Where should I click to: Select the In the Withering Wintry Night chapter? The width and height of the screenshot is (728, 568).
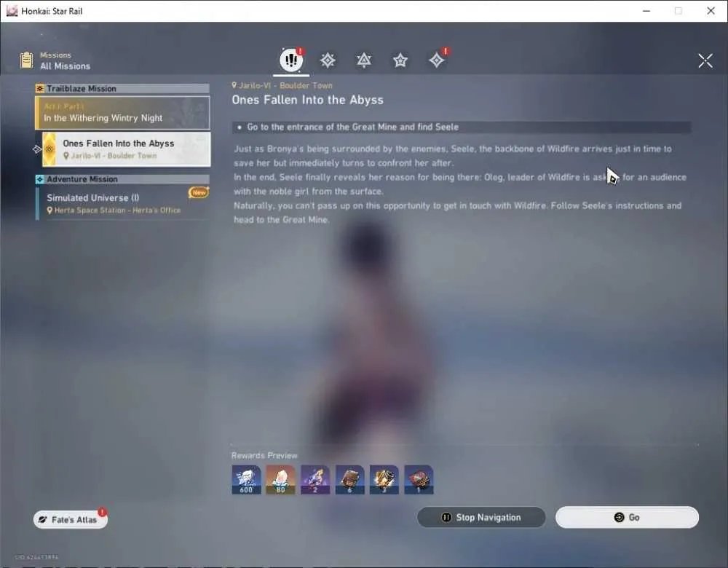pyautogui.click(x=122, y=112)
